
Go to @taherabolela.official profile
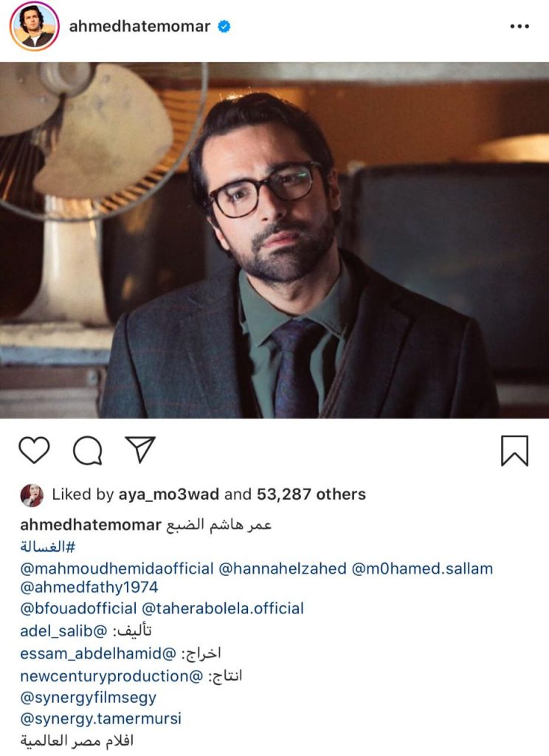[x=223, y=608]
